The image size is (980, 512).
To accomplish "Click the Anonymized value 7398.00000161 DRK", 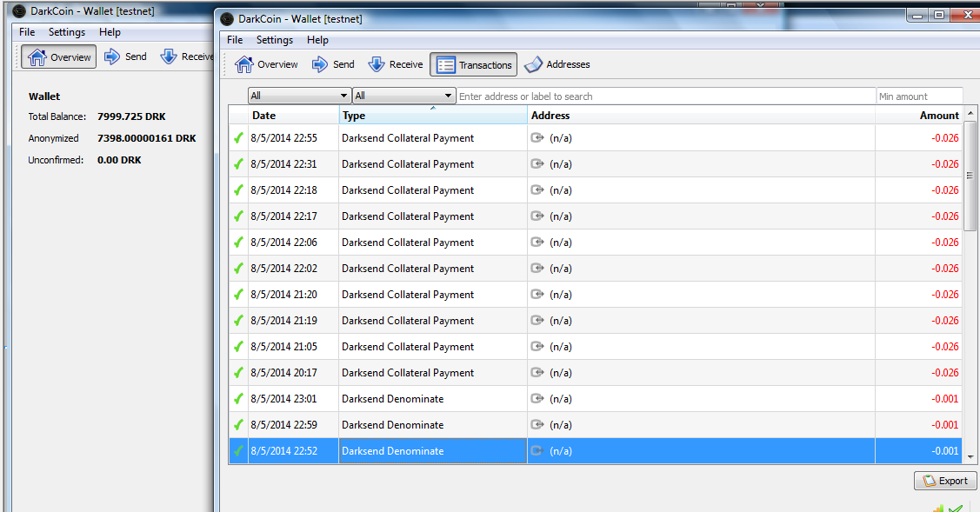I will click(x=146, y=138).
